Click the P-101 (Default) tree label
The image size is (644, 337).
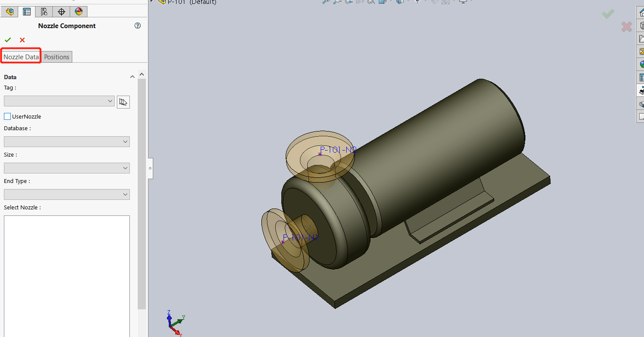pos(192,2)
